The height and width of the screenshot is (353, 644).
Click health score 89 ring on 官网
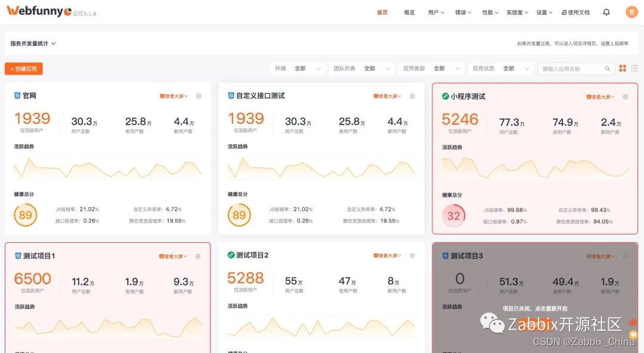pos(26,215)
